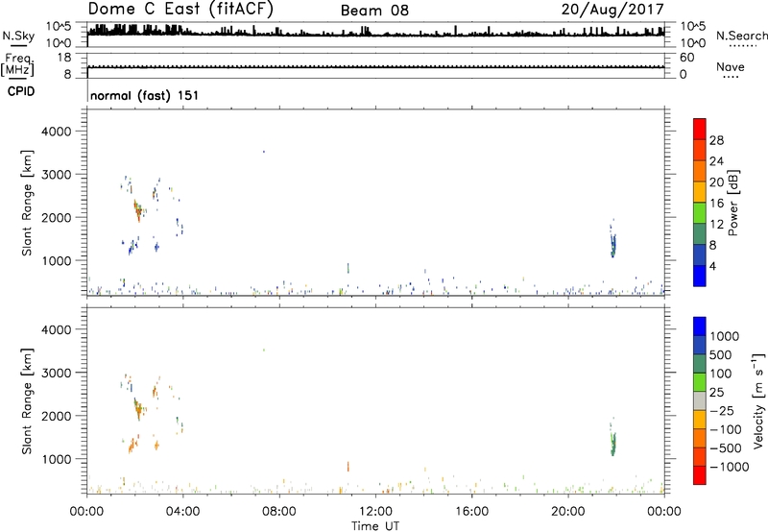Click the date '20/Aug/2017'
768x532 pixels.
(x=612, y=10)
